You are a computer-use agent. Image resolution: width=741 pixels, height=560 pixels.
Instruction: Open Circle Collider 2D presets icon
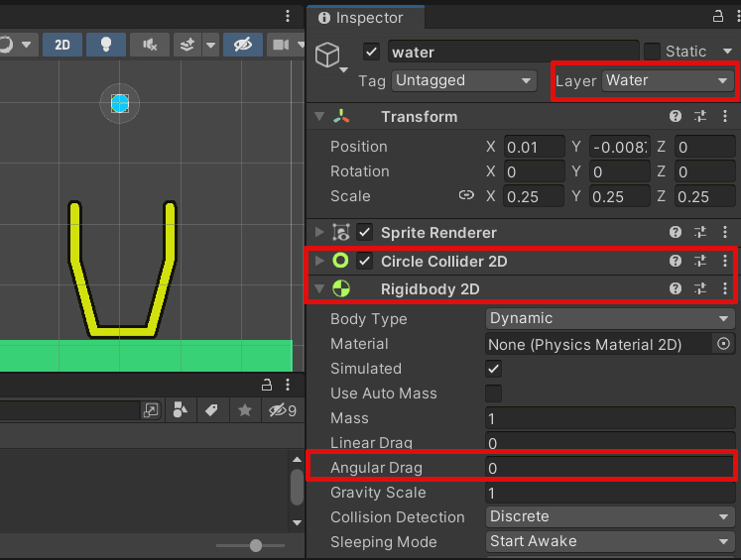pyautogui.click(x=700, y=261)
